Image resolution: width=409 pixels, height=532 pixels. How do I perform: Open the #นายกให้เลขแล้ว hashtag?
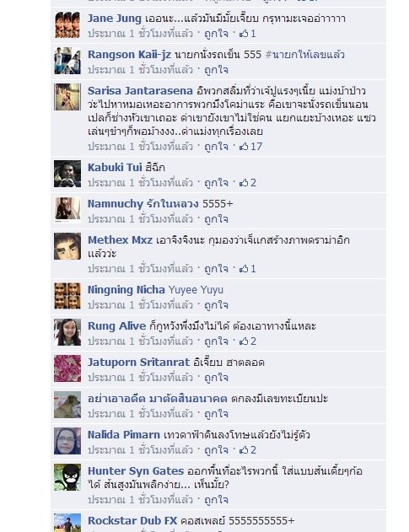click(x=304, y=55)
